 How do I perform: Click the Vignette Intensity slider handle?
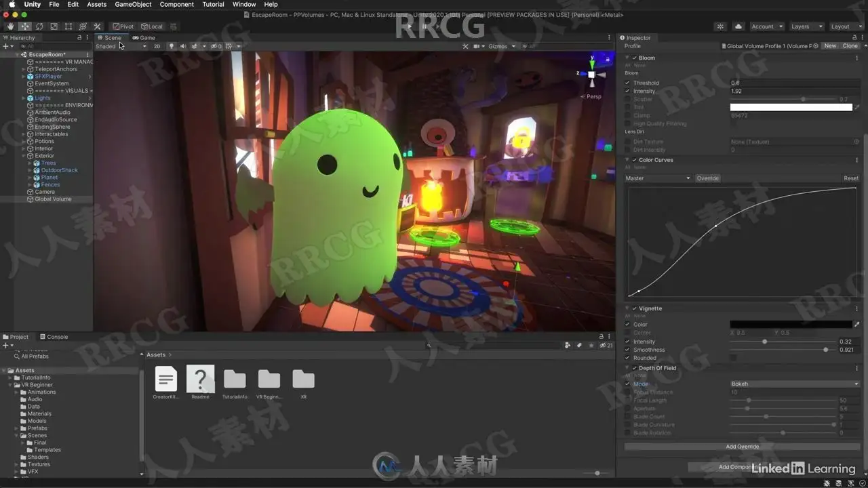[764, 342]
